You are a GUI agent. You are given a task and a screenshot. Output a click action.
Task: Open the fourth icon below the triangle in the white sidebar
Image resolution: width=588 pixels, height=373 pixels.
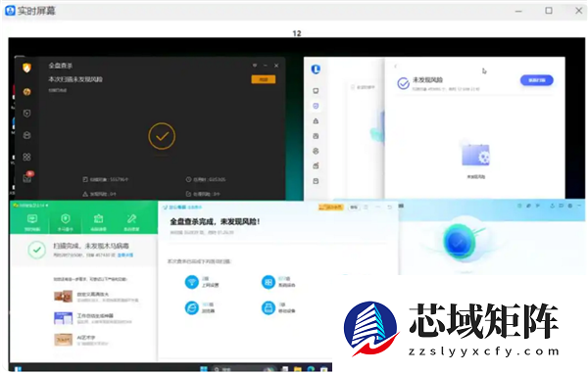click(x=316, y=136)
